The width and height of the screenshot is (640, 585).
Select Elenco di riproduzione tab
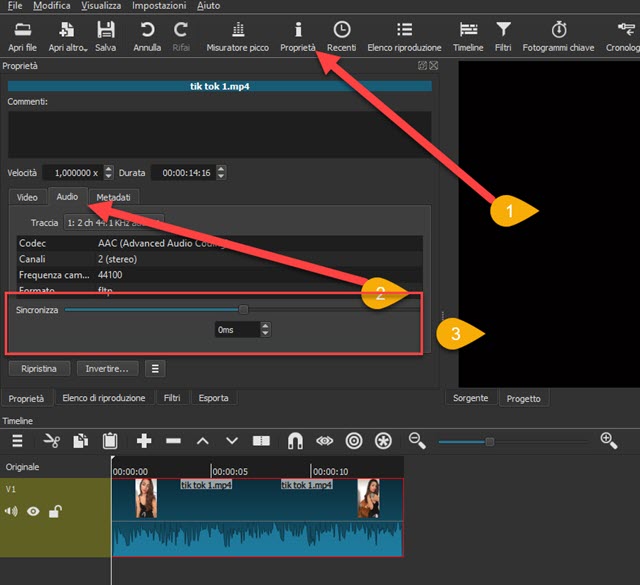104,398
